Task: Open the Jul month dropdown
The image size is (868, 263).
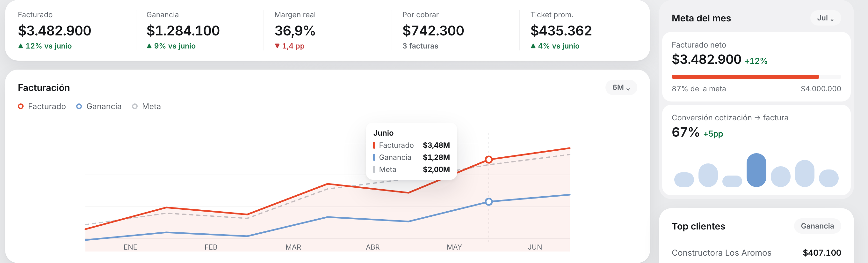Action: 825,18
